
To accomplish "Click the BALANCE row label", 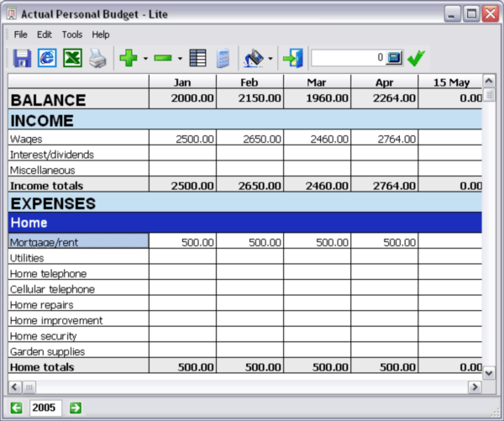I will [78, 98].
